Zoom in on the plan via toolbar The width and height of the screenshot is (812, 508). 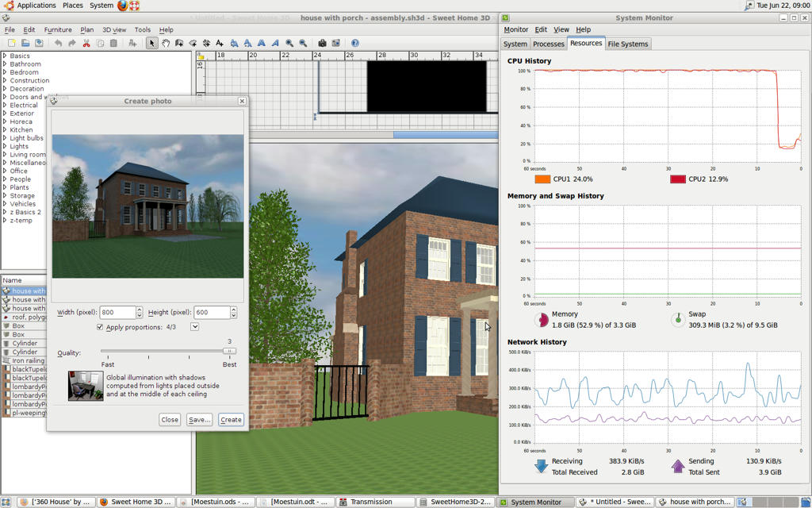[289, 43]
